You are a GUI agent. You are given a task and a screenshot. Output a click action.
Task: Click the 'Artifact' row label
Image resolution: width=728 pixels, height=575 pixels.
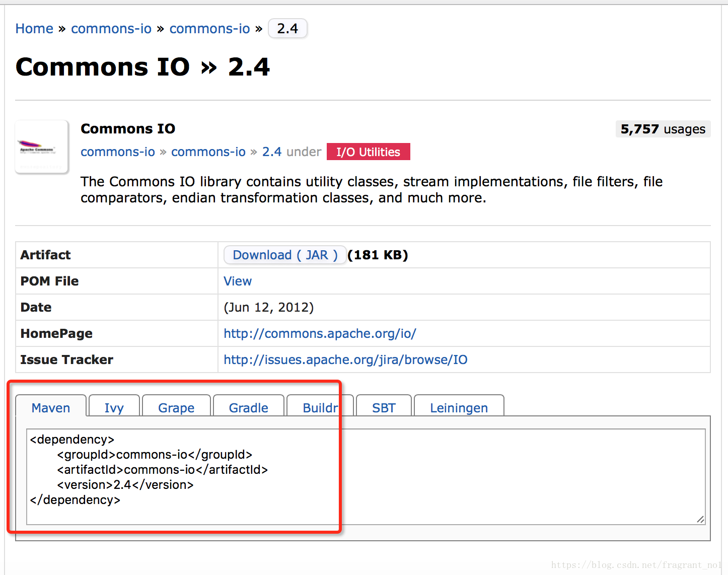point(45,255)
